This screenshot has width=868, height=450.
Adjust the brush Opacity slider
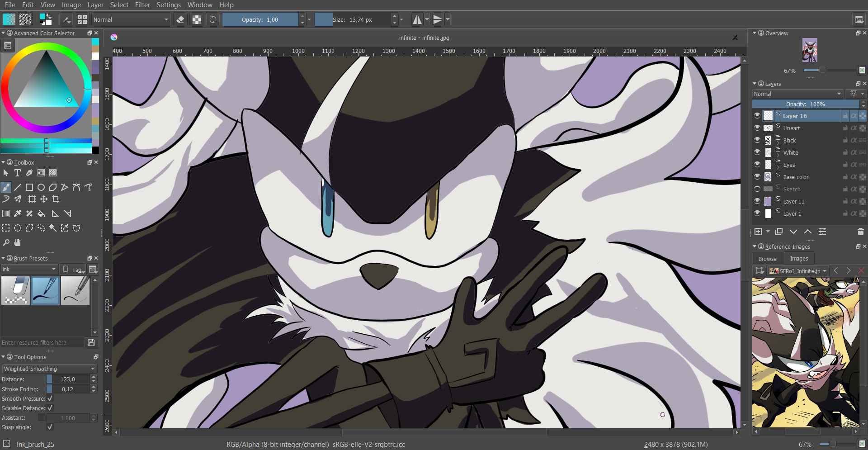[x=260, y=19]
